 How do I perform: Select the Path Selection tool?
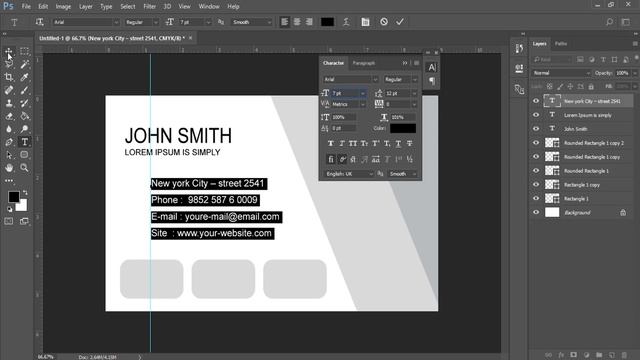click(9, 155)
